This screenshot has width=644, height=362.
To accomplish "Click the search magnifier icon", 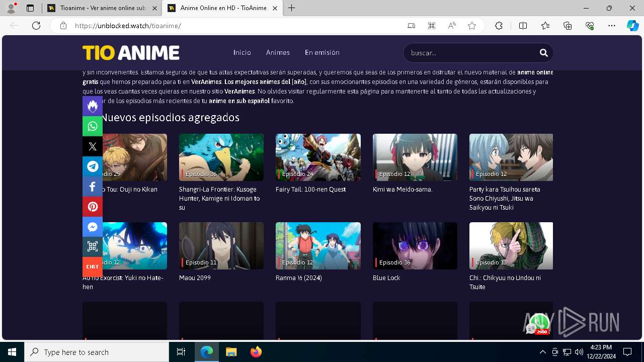I will tap(543, 53).
